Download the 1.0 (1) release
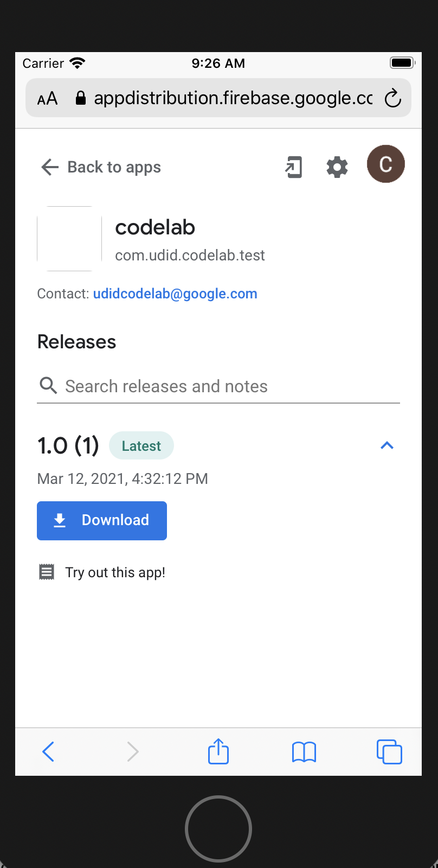The height and width of the screenshot is (868, 438). 102,521
